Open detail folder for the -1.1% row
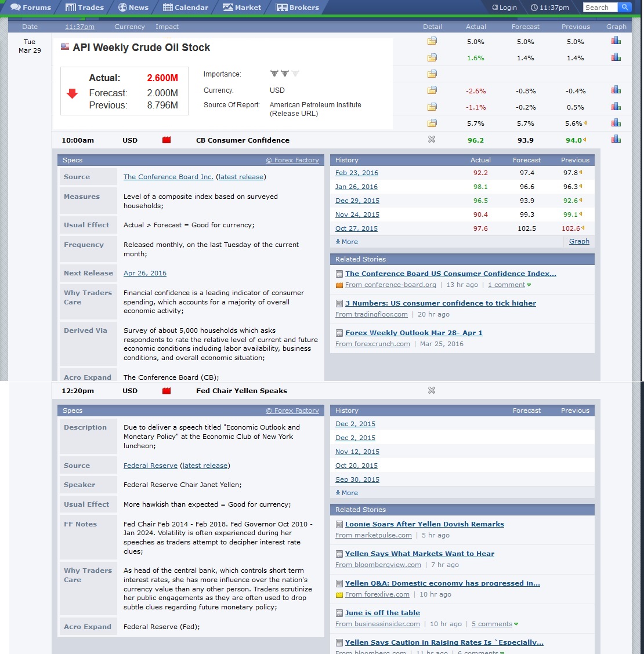The width and height of the screenshot is (644, 654). coord(432,107)
